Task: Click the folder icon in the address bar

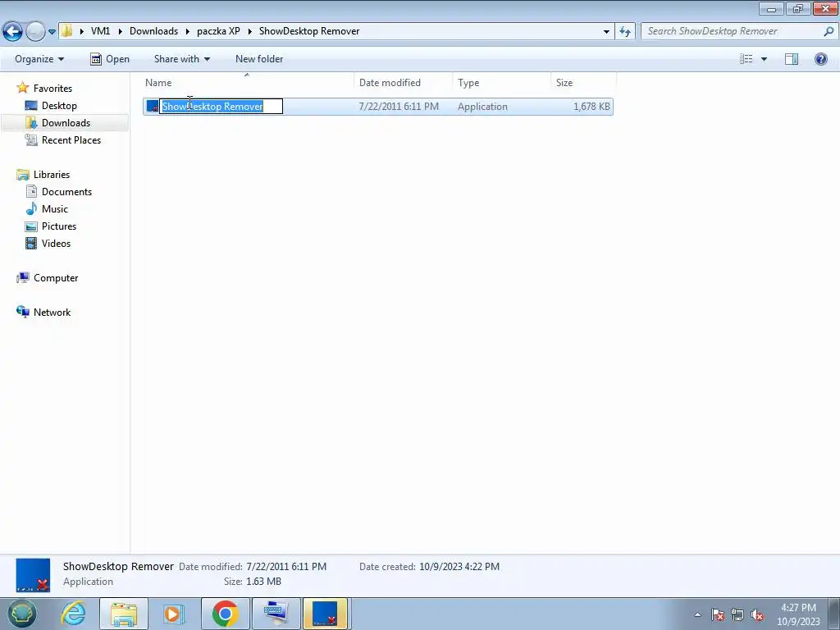Action: (66, 31)
